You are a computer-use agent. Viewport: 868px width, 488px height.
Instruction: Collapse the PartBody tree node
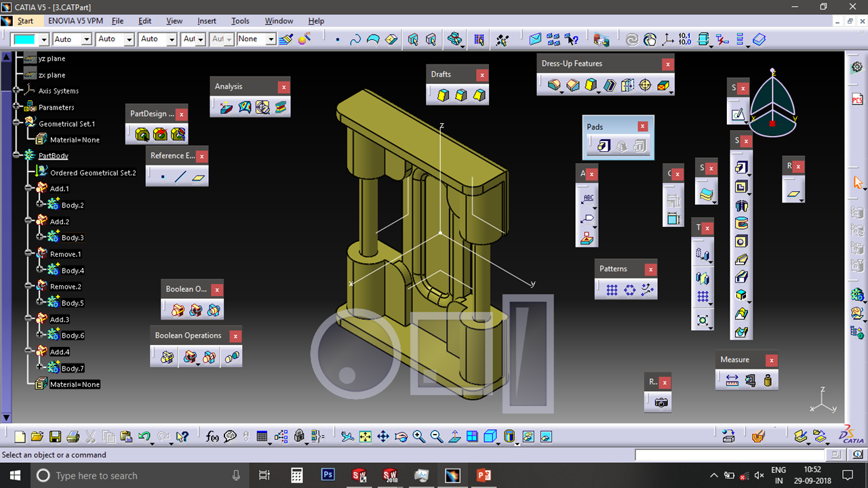pos(17,156)
